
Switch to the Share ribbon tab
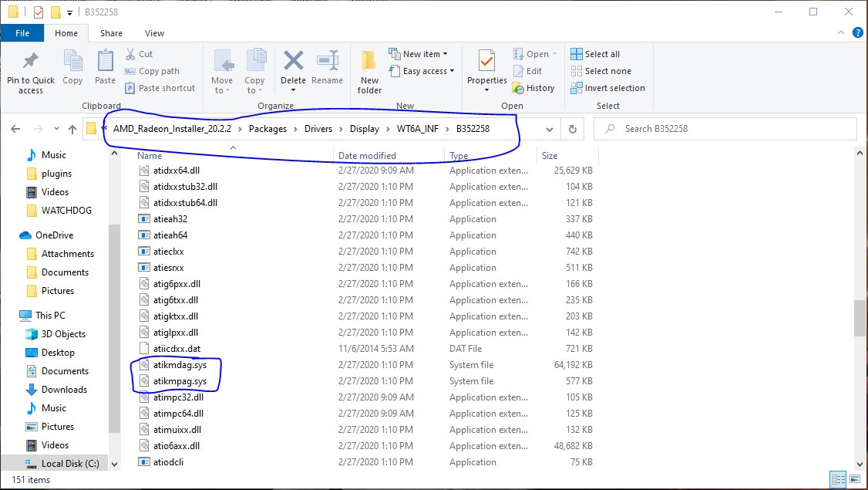(111, 33)
